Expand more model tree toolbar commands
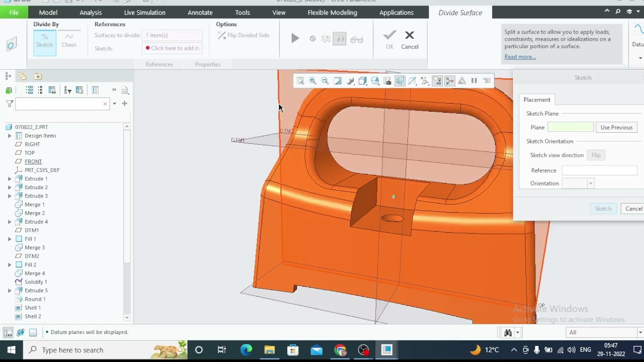 click(114, 90)
